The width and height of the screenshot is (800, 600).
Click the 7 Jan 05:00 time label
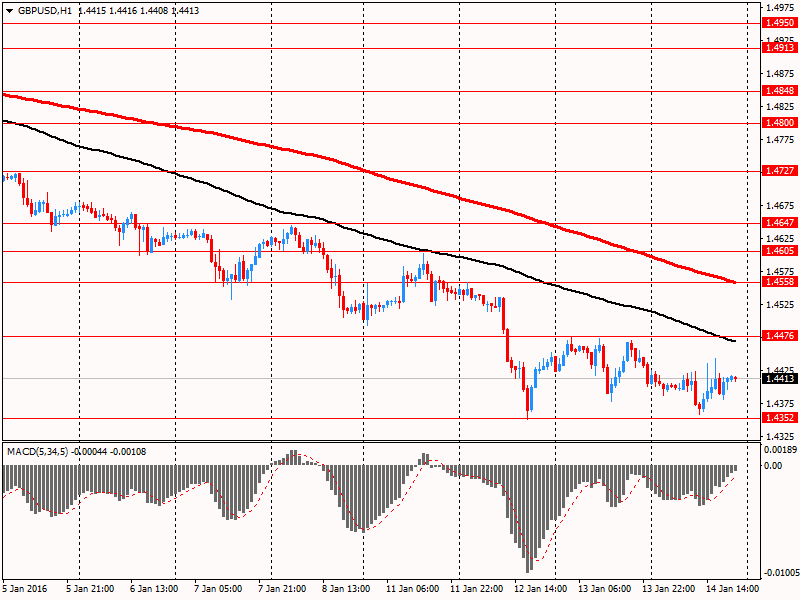point(218,589)
